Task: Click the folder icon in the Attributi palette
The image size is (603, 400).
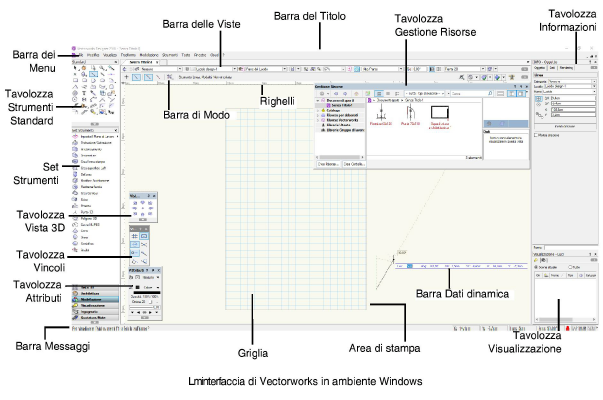Action: (x=131, y=277)
